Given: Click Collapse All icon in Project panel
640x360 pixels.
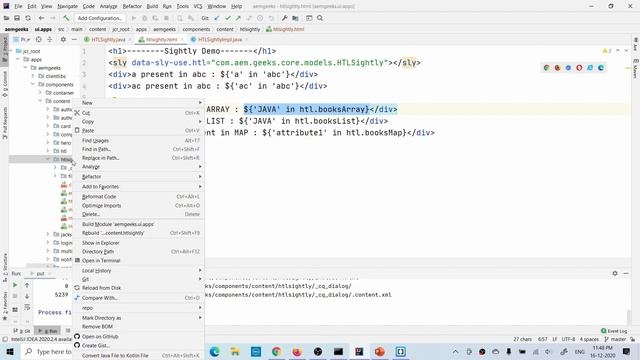Looking at the screenshot, I should [x=49, y=40].
